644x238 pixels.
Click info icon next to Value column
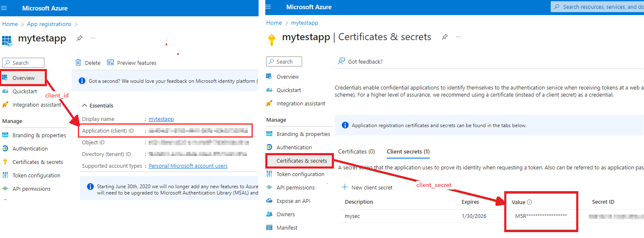tap(529, 202)
